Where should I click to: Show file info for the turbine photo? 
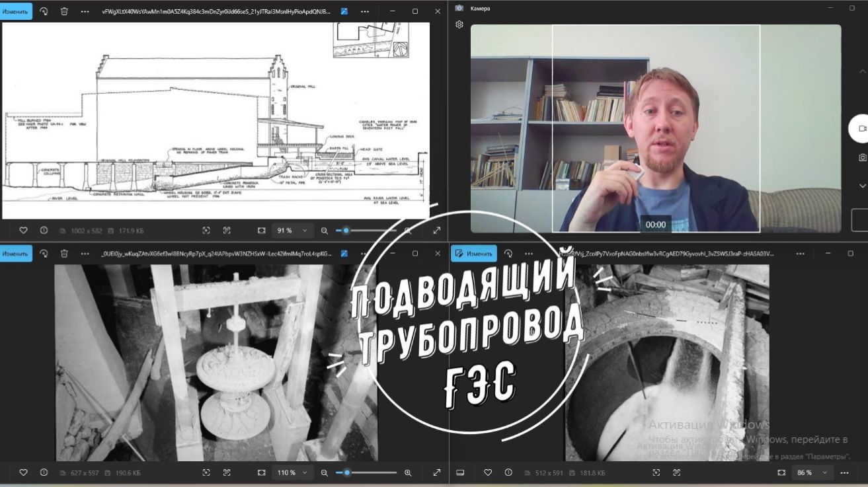click(44, 472)
